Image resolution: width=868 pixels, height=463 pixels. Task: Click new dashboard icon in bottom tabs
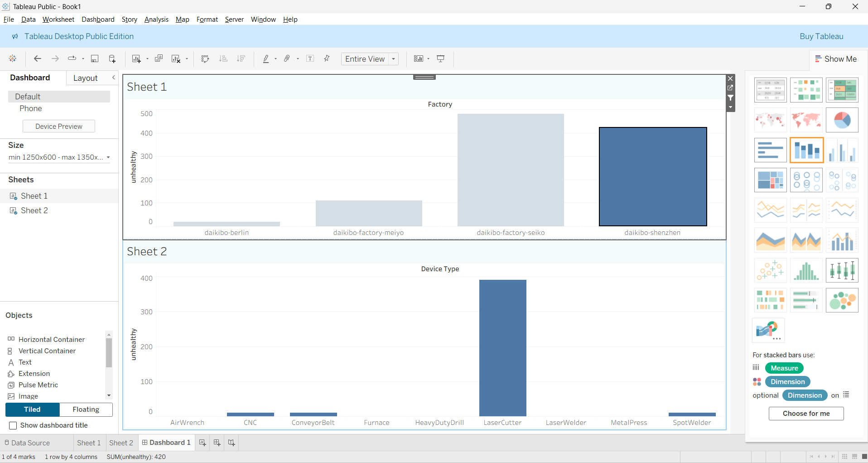(217, 443)
